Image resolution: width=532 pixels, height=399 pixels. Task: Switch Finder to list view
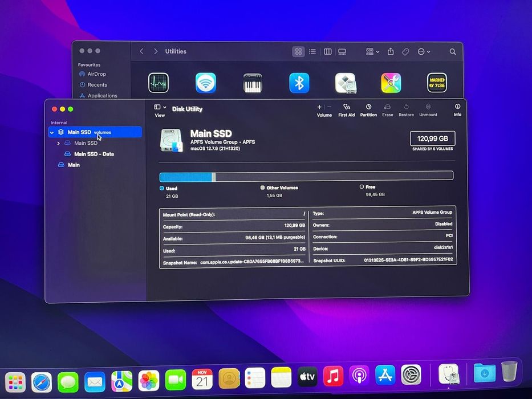pyautogui.click(x=312, y=51)
